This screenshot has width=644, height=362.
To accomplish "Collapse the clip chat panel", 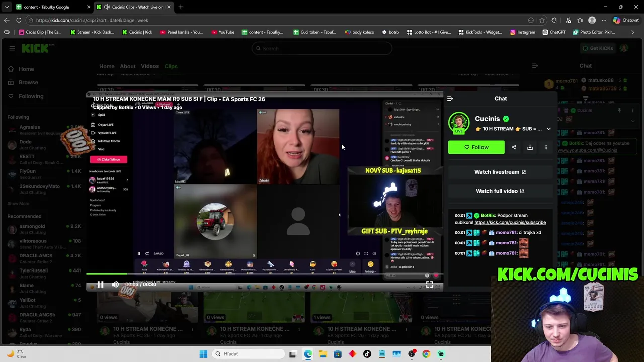I will (450, 99).
